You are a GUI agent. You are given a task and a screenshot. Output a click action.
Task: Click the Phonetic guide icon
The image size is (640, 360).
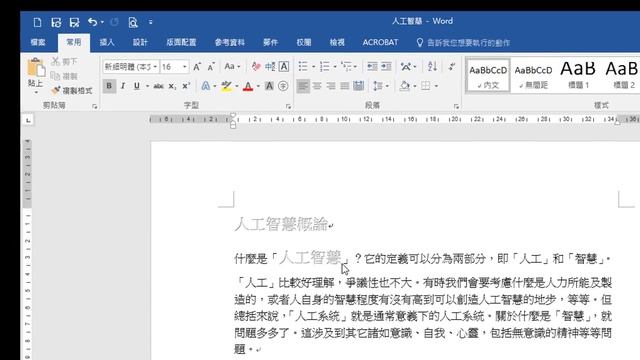(x=270, y=66)
